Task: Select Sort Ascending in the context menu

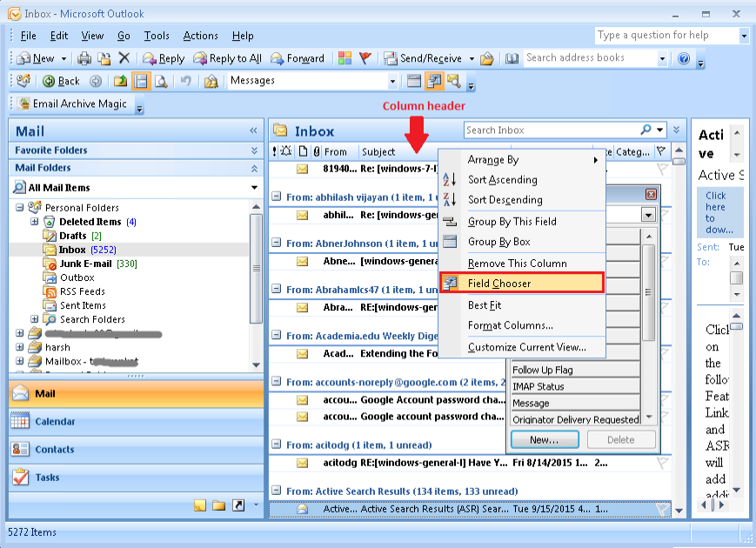Action: click(x=523, y=180)
